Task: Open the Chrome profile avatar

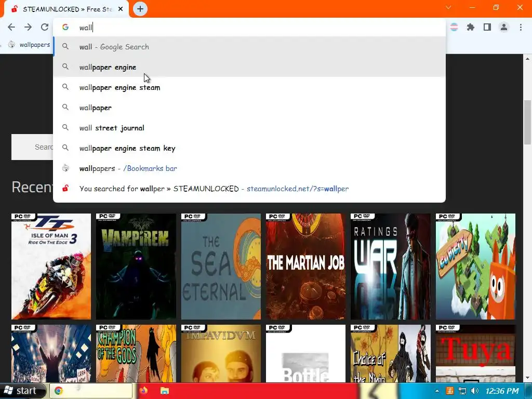Action: [x=504, y=27]
